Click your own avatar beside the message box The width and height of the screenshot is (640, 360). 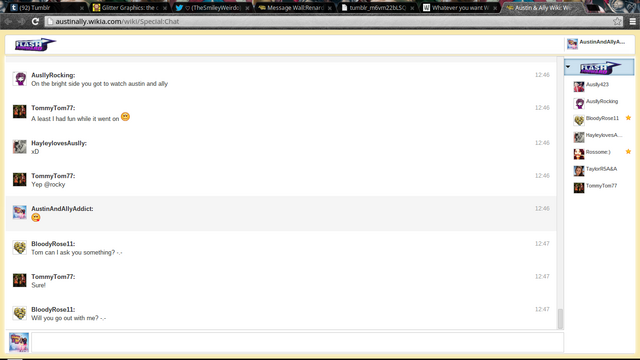point(19,342)
